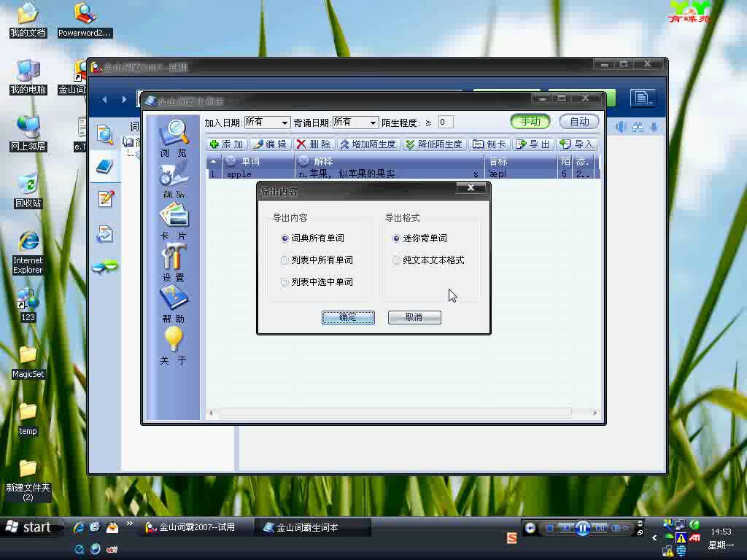Open the 设置 settings hammer icon
The height and width of the screenshot is (560, 747).
pos(174,262)
